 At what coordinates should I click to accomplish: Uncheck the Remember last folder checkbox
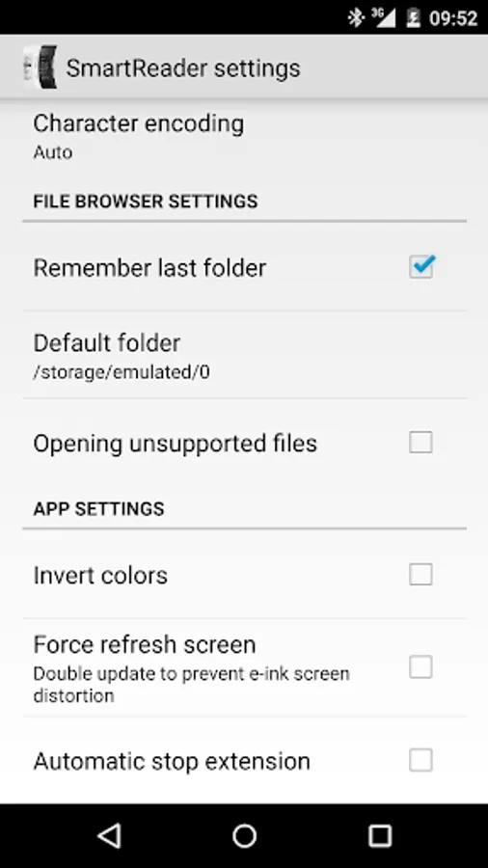(421, 267)
